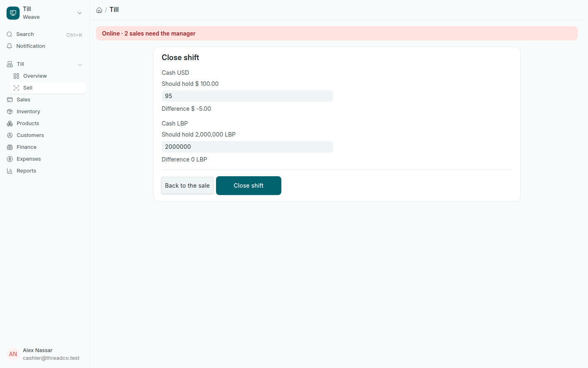588x368 pixels.
Task: Click 'Difference 0 LBP' text
Action: click(185, 159)
